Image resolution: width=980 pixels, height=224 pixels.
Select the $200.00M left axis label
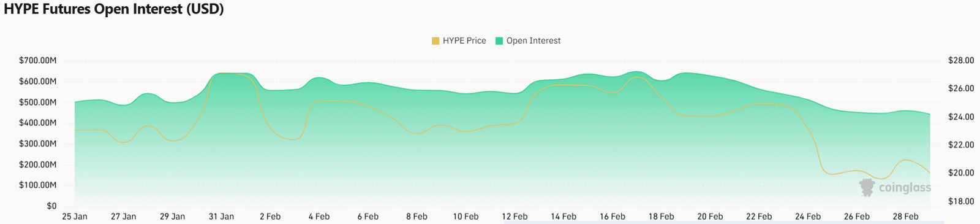[38, 164]
